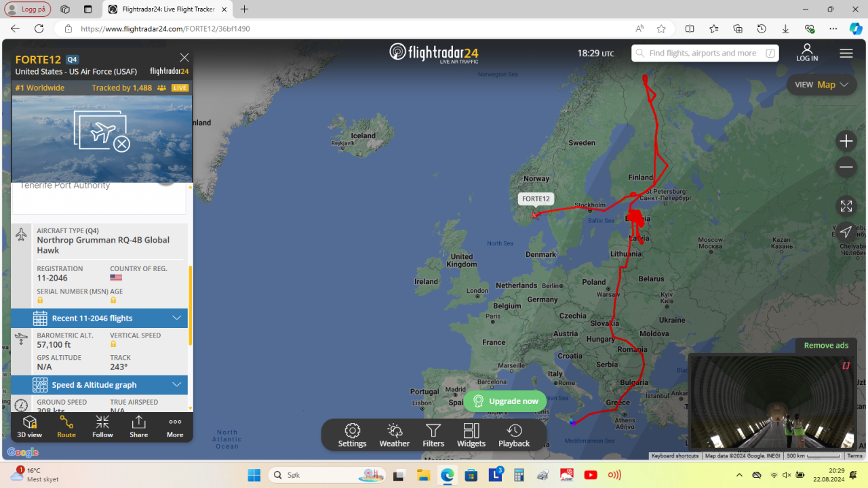This screenshot has width=868, height=488.
Task: Open the Filters icon
Action: click(433, 434)
